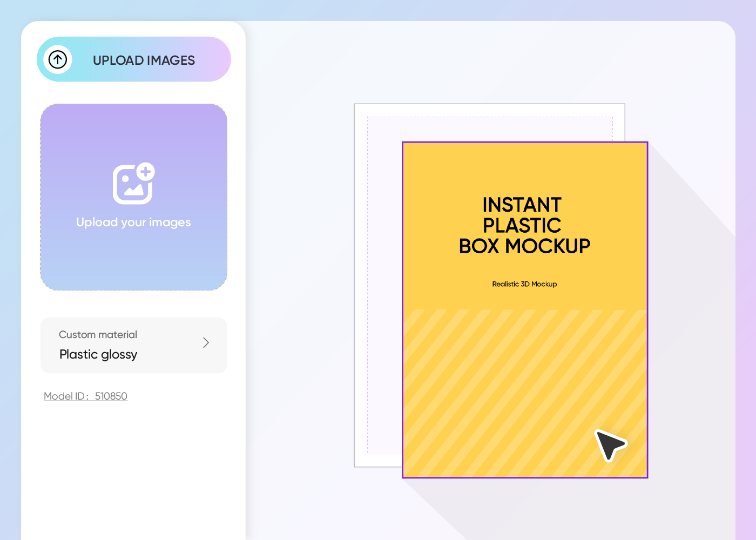Image resolution: width=756 pixels, height=540 pixels.
Task: Open the Plastic glossy material setting
Action: point(98,354)
